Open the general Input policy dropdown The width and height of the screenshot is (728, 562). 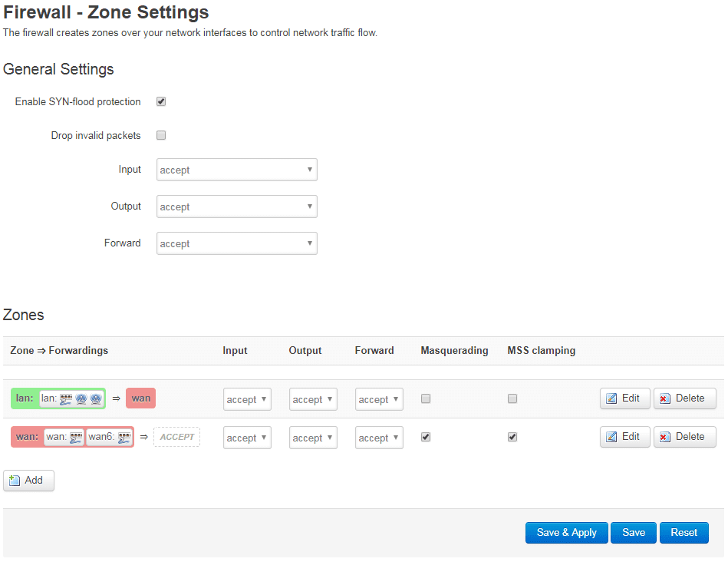click(x=237, y=170)
